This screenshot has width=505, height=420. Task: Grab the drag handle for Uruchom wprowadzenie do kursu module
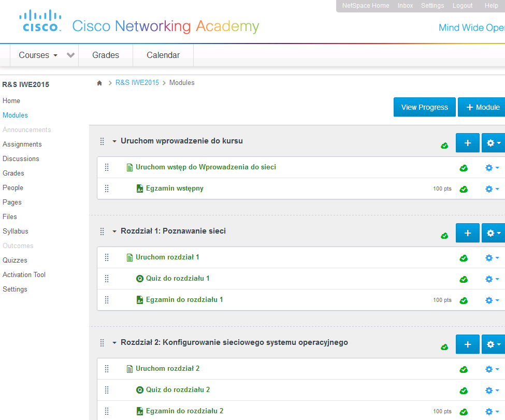click(102, 141)
